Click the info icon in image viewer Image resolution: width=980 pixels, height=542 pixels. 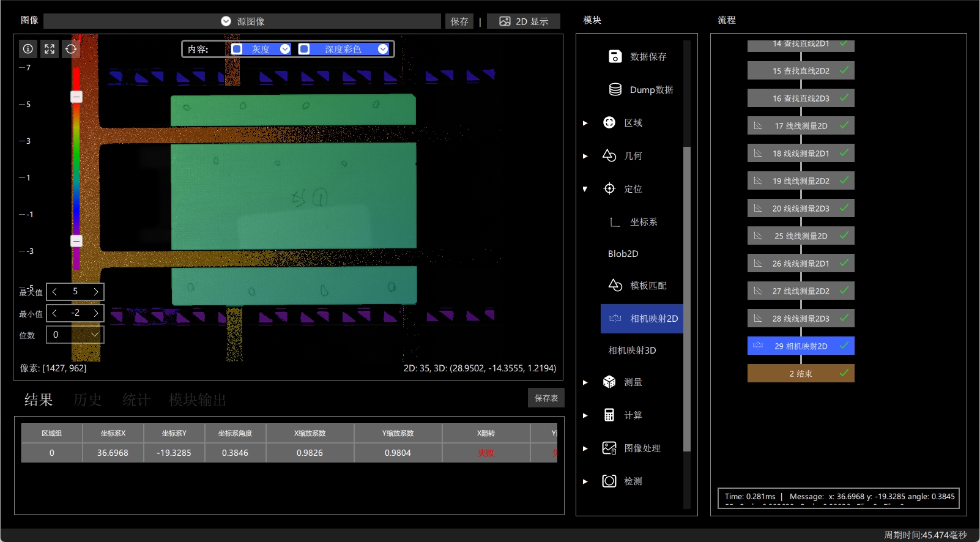(x=28, y=49)
